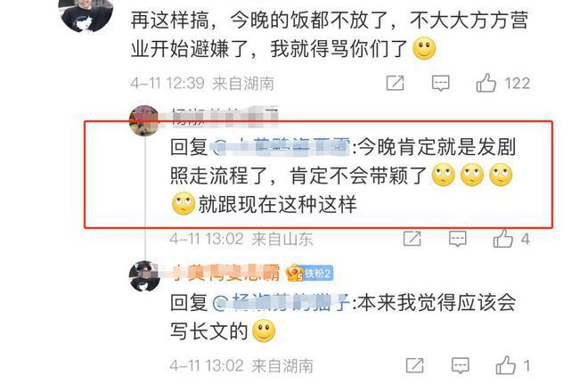Tap comment icon on the last reply
The height and width of the screenshot is (392, 588).
(x=460, y=365)
